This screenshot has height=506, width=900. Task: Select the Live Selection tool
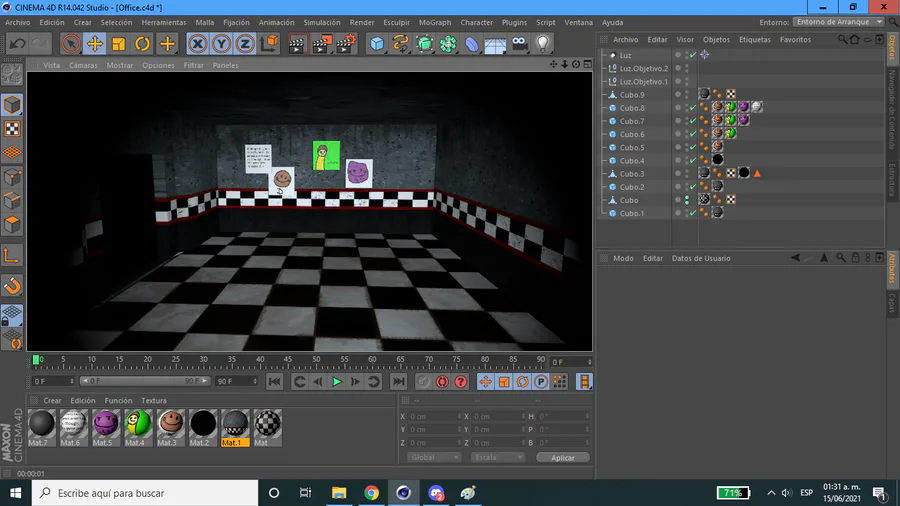(71, 44)
